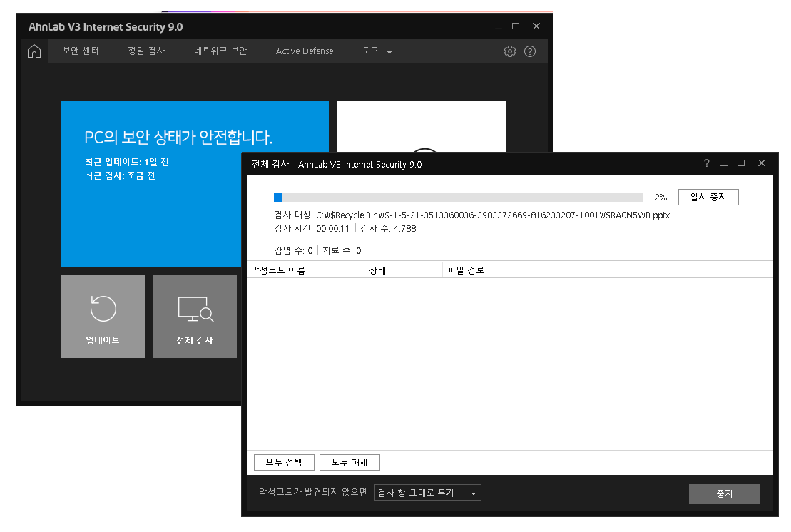
Task: Stop the scan with 중지 button
Action: pyautogui.click(x=725, y=493)
